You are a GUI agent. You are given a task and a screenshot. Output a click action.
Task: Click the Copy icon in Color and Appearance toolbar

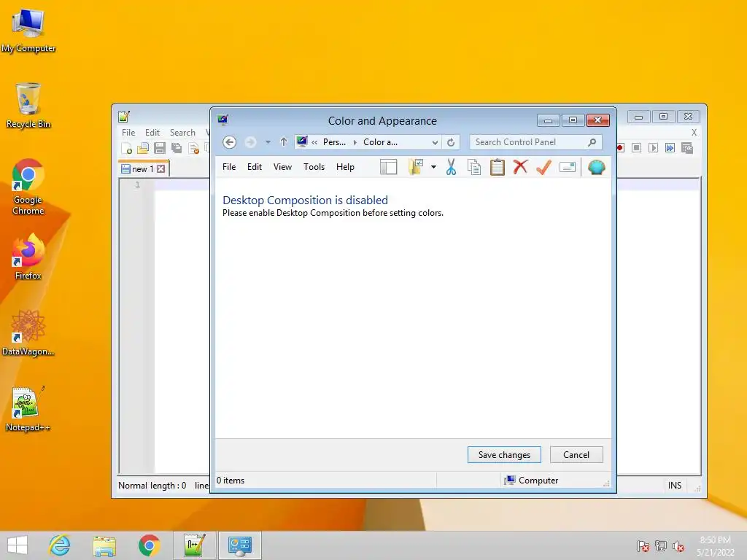point(474,167)
